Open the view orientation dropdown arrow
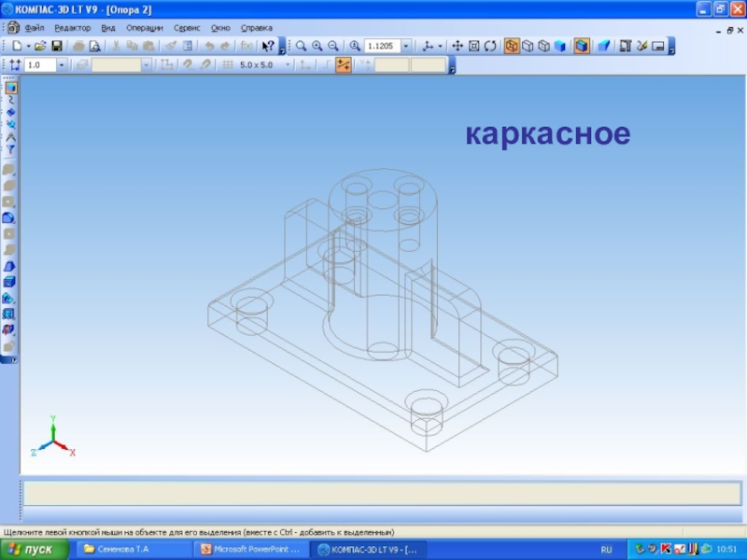 tap(440, 46)
